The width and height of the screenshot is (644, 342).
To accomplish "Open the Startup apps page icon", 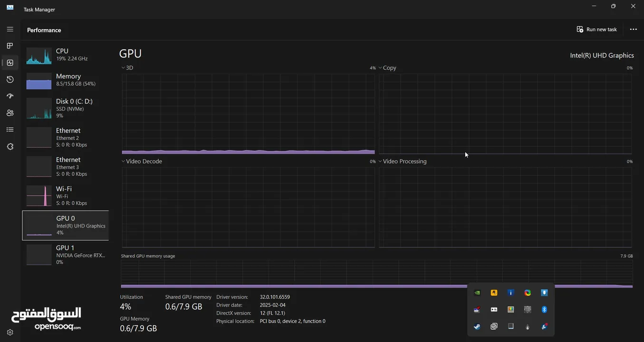I will pos(10,96).
